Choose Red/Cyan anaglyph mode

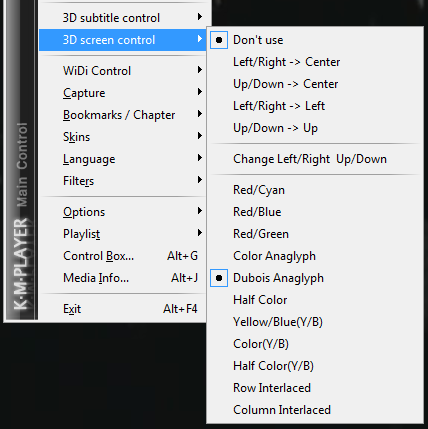(315, 190)
